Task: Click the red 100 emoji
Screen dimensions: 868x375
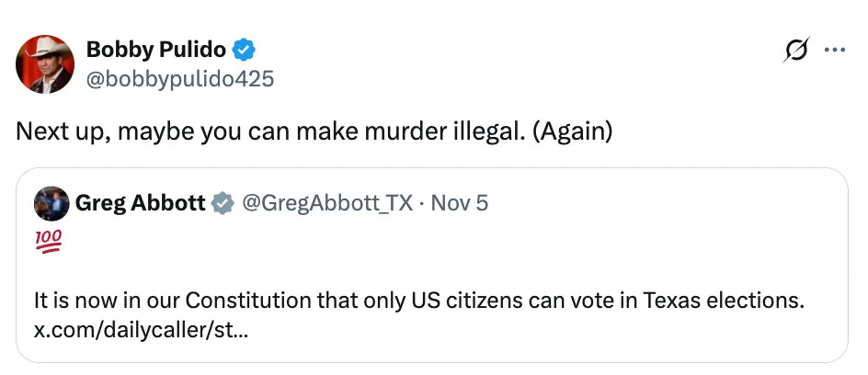Action: click(48, 242)
